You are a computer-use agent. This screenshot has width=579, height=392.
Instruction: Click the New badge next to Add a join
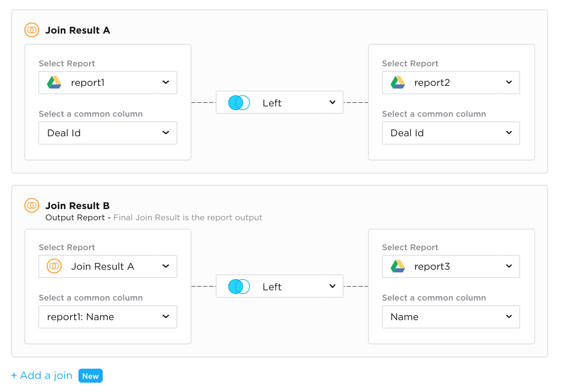tap(91, 376)
